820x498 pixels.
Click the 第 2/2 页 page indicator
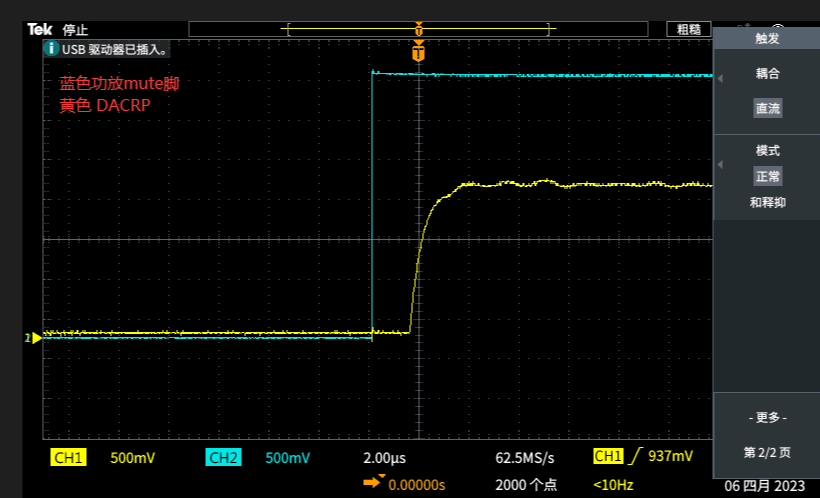(x=767, y=452)
